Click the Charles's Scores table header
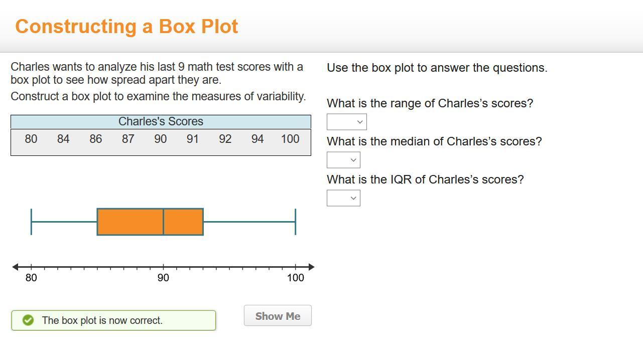The width and height of the screenshot is (643, 364). tap(161, 121)
